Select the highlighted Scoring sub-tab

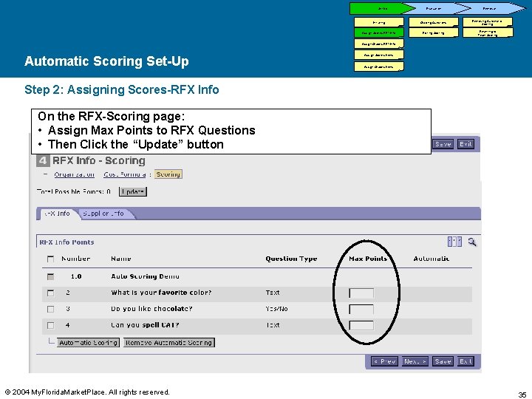click(x=168, y=174)
